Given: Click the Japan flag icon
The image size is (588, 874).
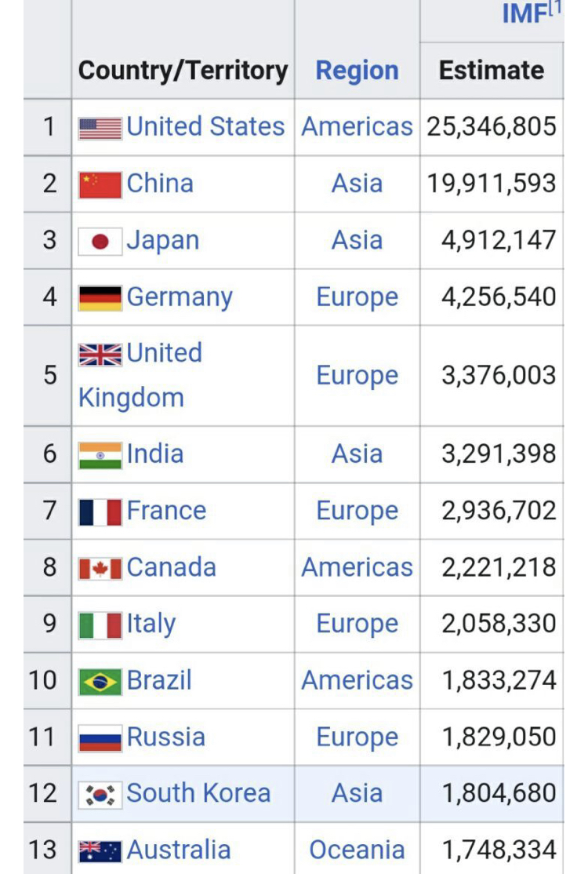Looking at the screenshot, I should 100,241.
